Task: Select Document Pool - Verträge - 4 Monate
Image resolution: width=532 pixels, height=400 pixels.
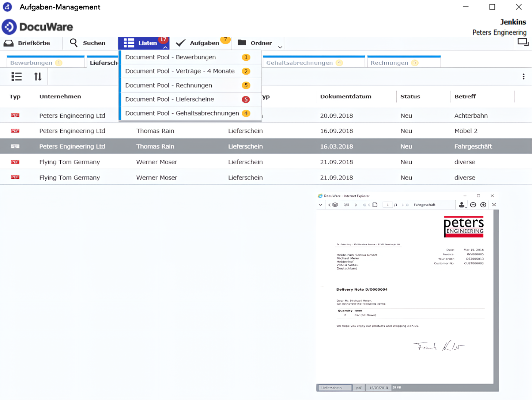Action: 180,71
